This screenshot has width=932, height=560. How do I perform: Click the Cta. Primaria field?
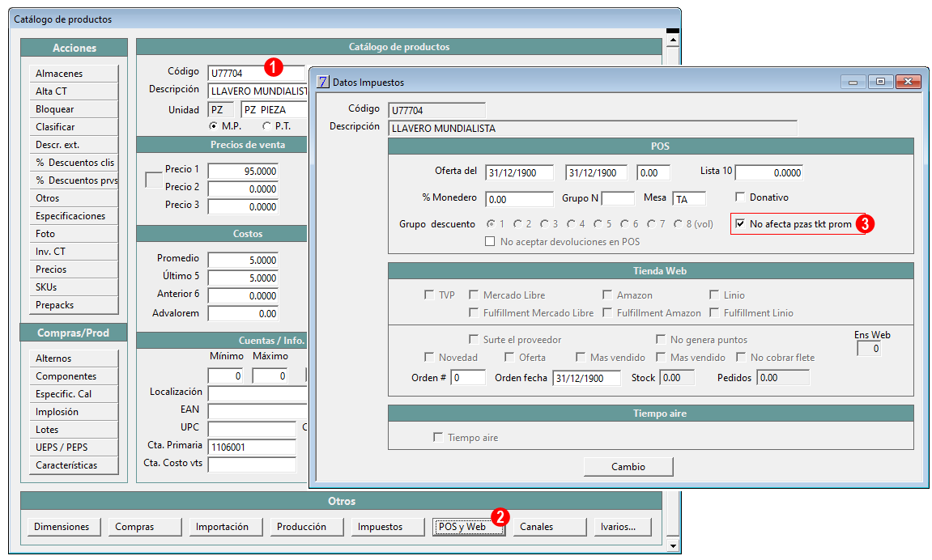pos(252,448)
